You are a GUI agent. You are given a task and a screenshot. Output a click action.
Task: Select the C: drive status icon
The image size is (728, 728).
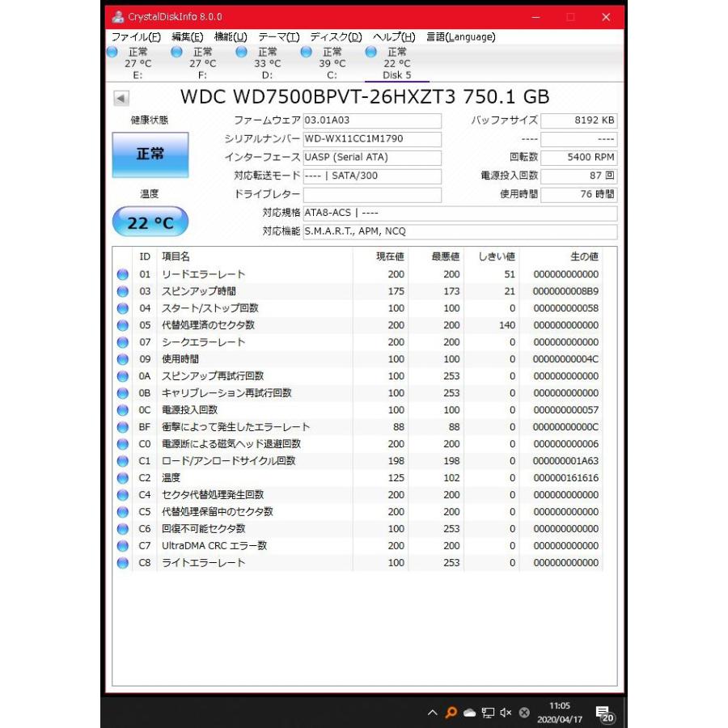pos(307,52)
